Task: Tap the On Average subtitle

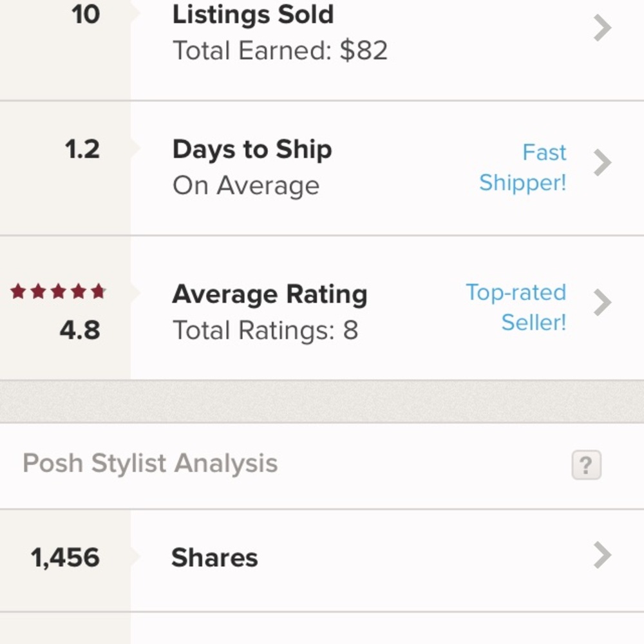Action: [x=245, y=186]
